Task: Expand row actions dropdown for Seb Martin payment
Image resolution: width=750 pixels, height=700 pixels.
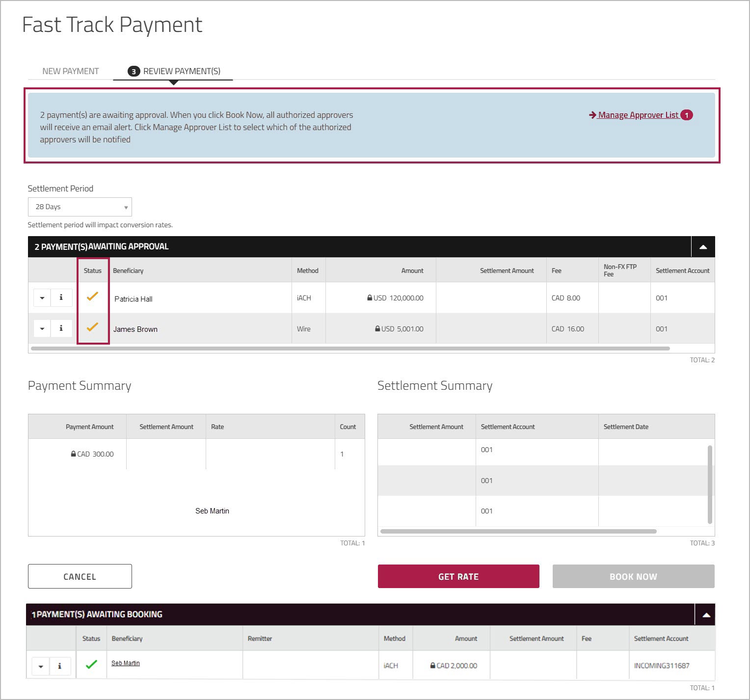Action: coord(41,666)
